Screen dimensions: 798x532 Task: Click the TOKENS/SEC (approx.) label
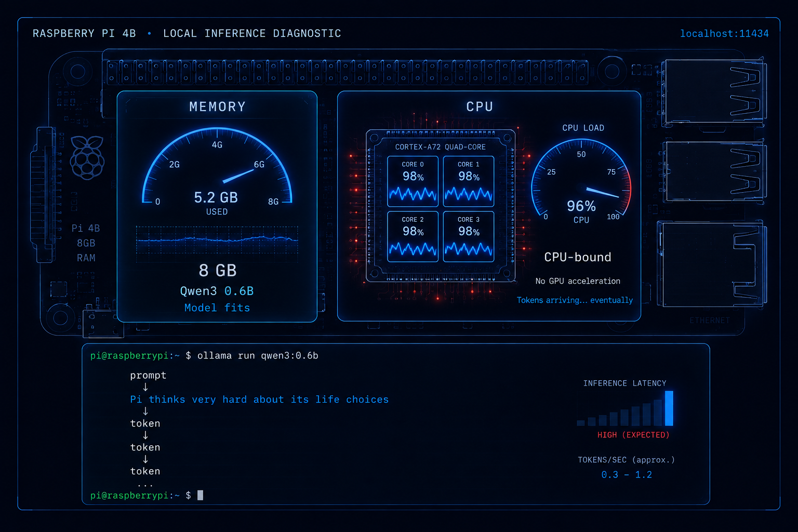click(626, 460)
